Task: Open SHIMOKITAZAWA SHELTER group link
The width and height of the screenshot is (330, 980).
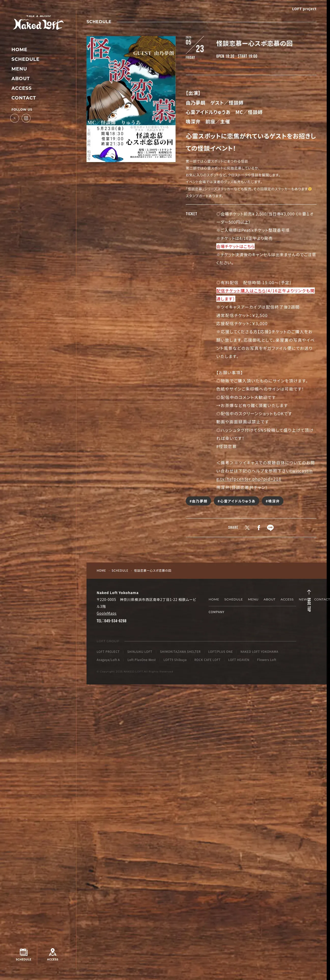Action: pos(180,652)
